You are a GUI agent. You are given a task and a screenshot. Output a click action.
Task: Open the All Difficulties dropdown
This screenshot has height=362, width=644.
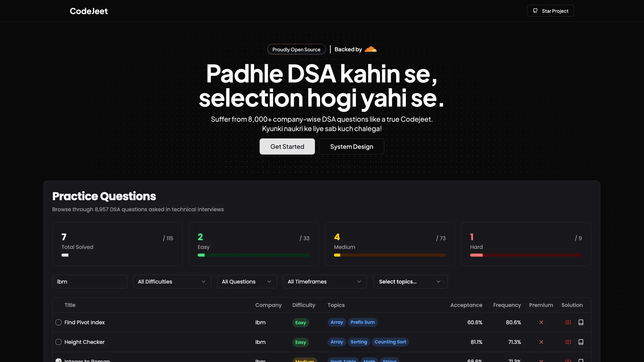pyautogui.click(x=172, y=282)
